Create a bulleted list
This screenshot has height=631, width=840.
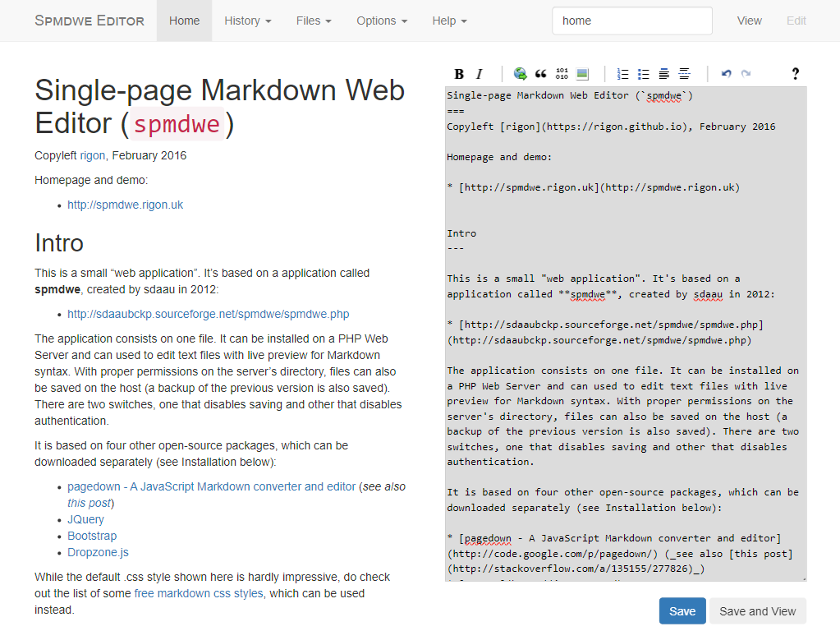644,74
